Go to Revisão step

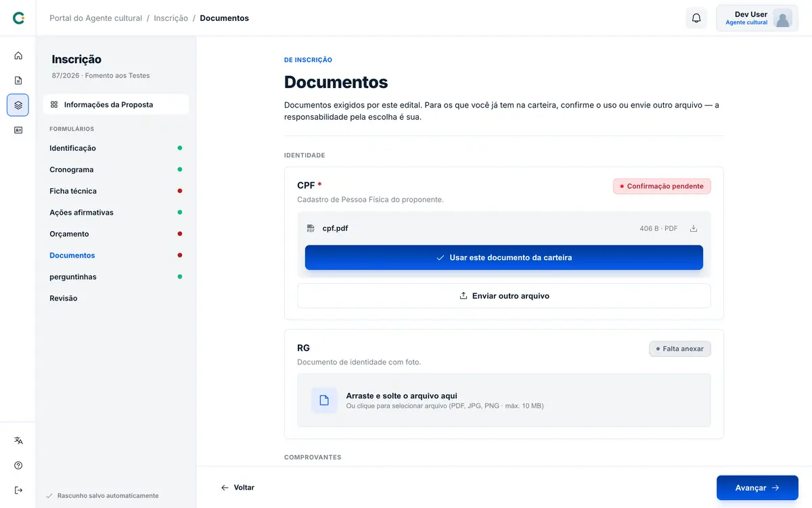tap(116, 298)
